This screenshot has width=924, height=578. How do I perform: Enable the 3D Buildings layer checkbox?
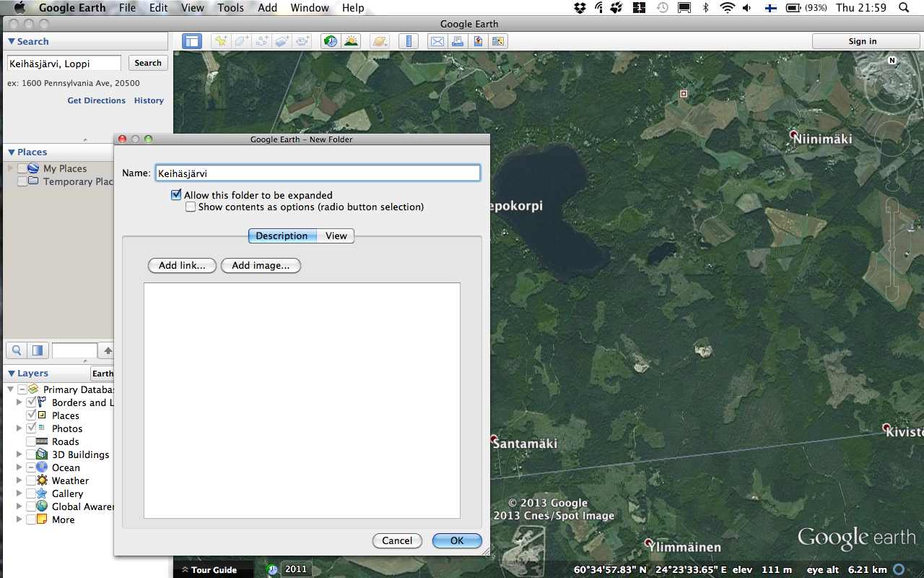pos(31,454)
